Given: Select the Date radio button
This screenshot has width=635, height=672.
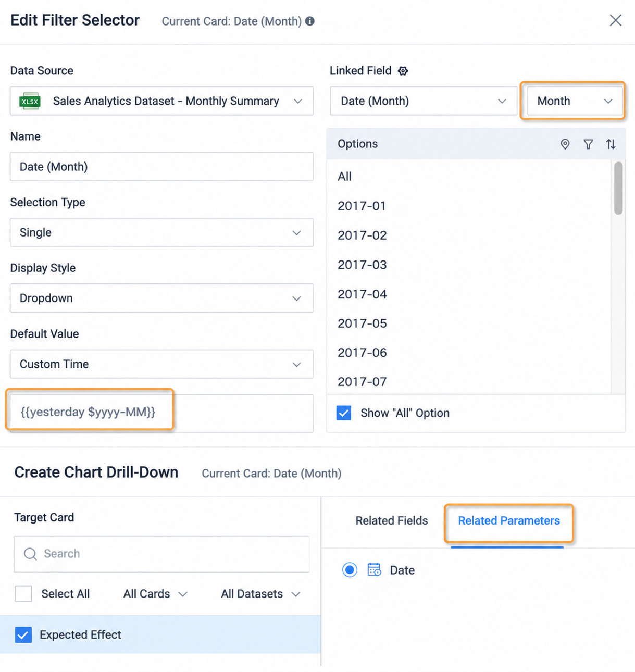Looking at the screenshot, I should click(350, 570).
